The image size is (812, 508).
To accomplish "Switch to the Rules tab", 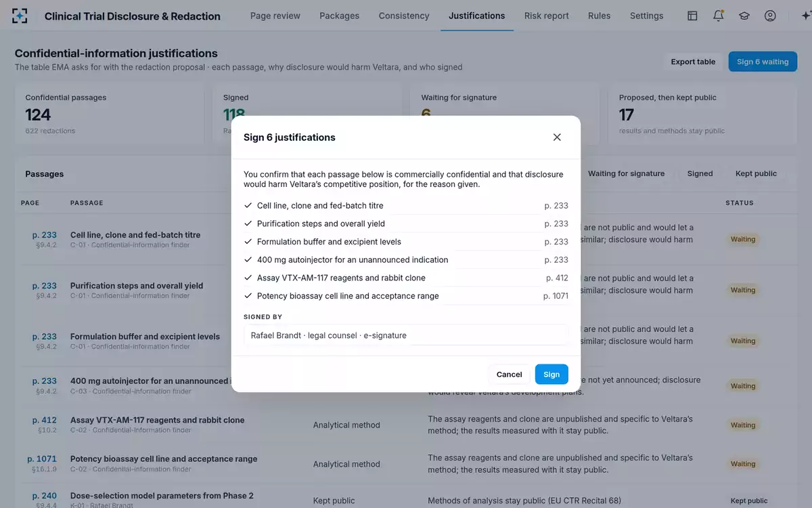I will point(599,16).
